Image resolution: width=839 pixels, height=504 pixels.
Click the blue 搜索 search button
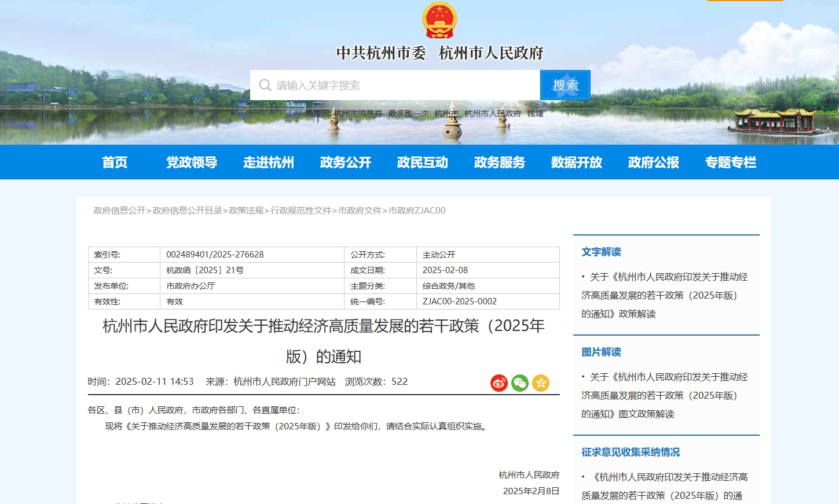tap(565, 86)
